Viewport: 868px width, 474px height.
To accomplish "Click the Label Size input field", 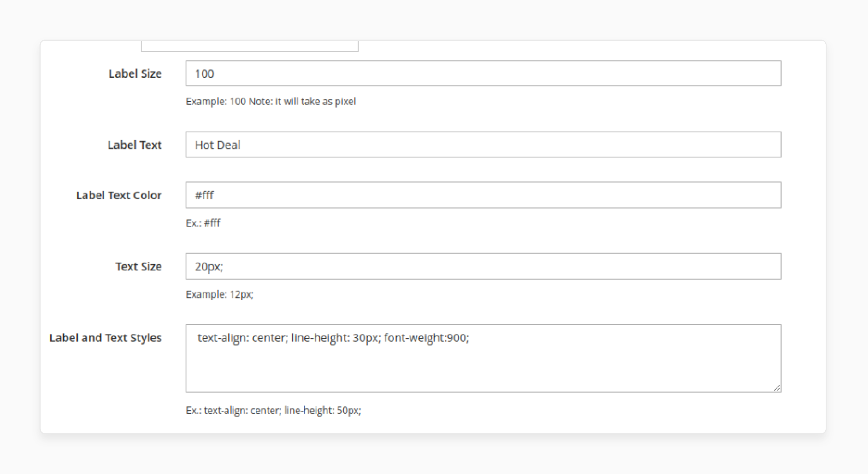I will (483, 73).
